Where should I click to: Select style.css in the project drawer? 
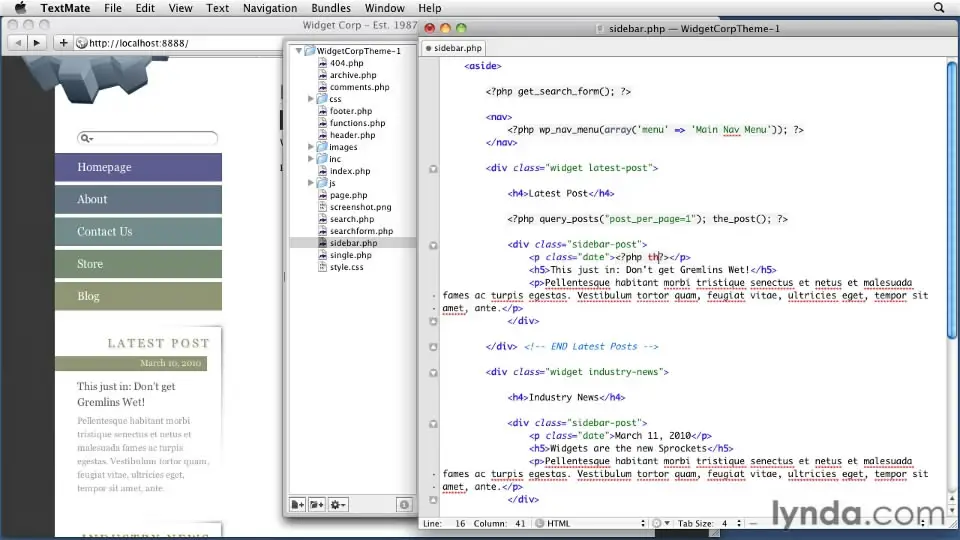pyautogui.click(x=347, y=267)
